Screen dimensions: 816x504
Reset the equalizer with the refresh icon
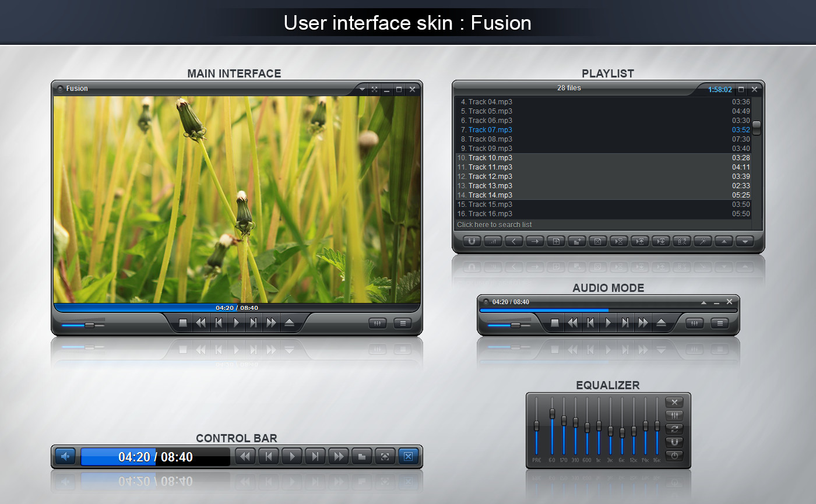(674, 429)
